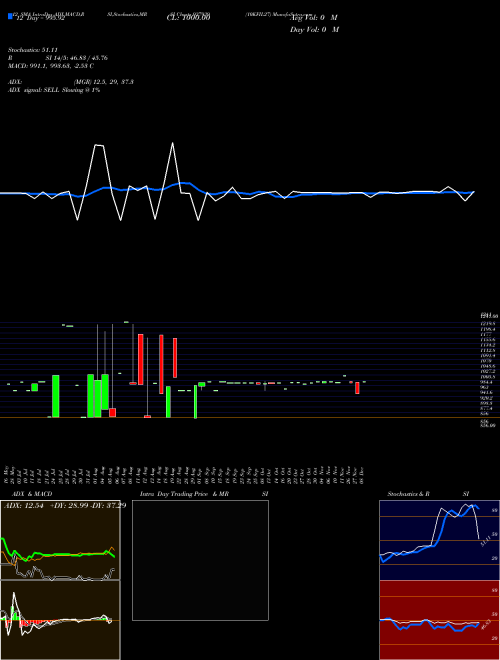Click the 'Stochastics & R SI' panel title
Image resolution: width=500 pixels, height=660 pixels.
pyautogui.click(x=428, y=494)
